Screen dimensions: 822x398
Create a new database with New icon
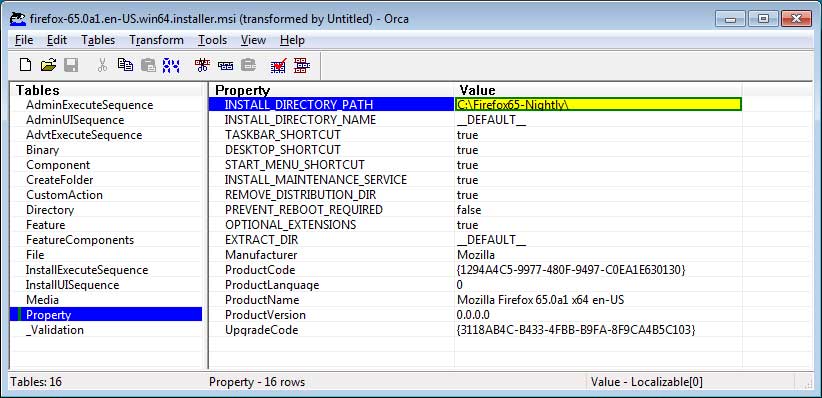tap(25, 65)
